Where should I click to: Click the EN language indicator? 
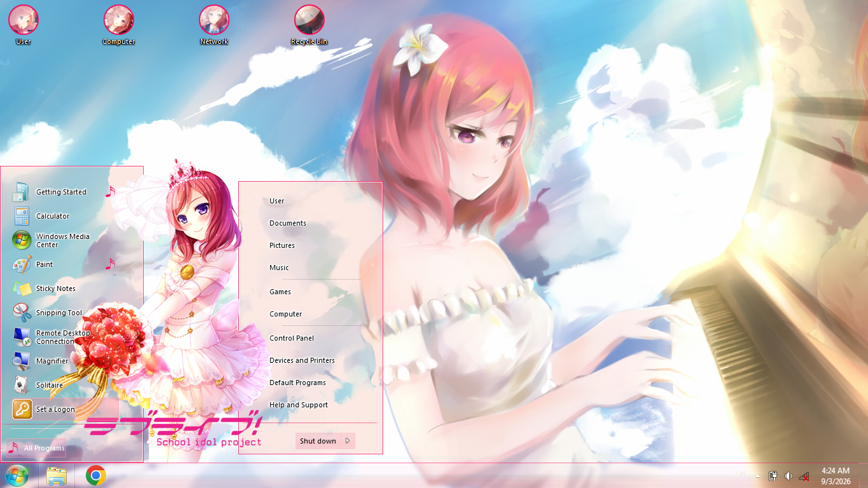(x=740, y=475)
